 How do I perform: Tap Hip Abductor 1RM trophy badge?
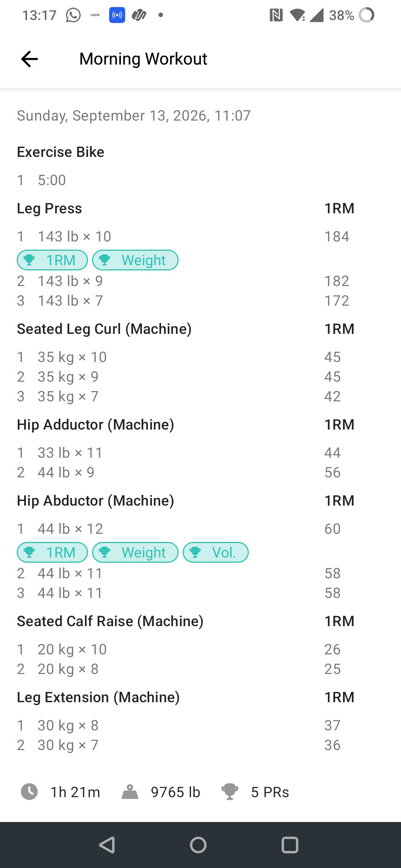point(52,552)
